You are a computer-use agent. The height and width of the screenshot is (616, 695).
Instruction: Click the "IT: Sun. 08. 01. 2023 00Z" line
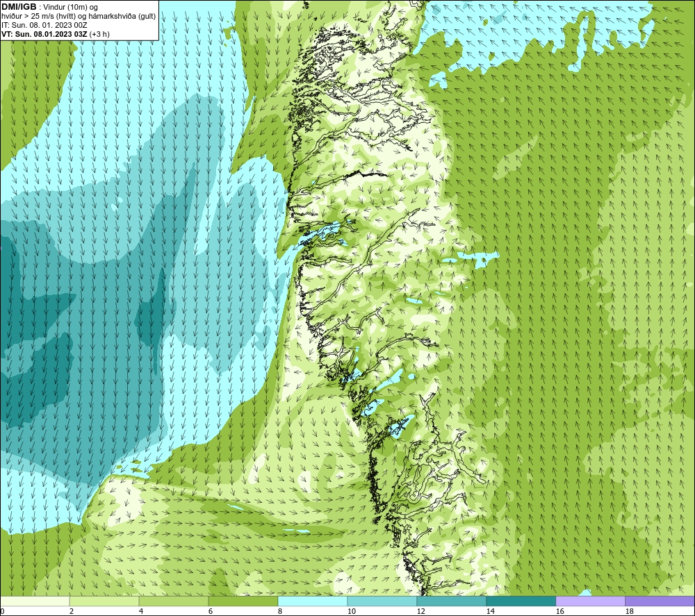coord(44,25)
